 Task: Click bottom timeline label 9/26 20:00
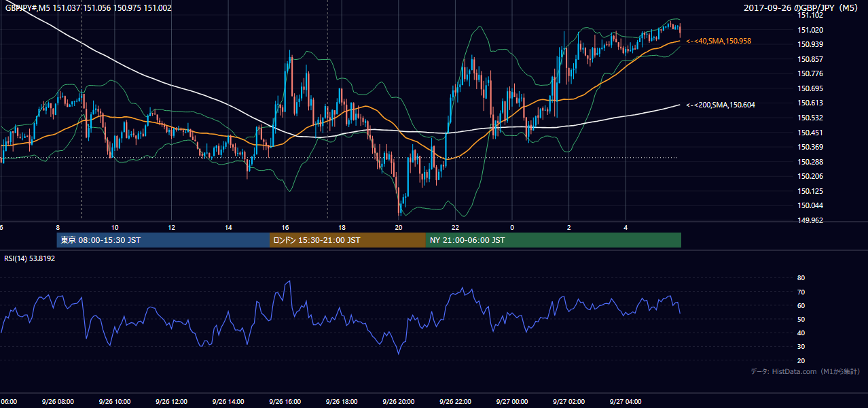[x=397, y=402]
